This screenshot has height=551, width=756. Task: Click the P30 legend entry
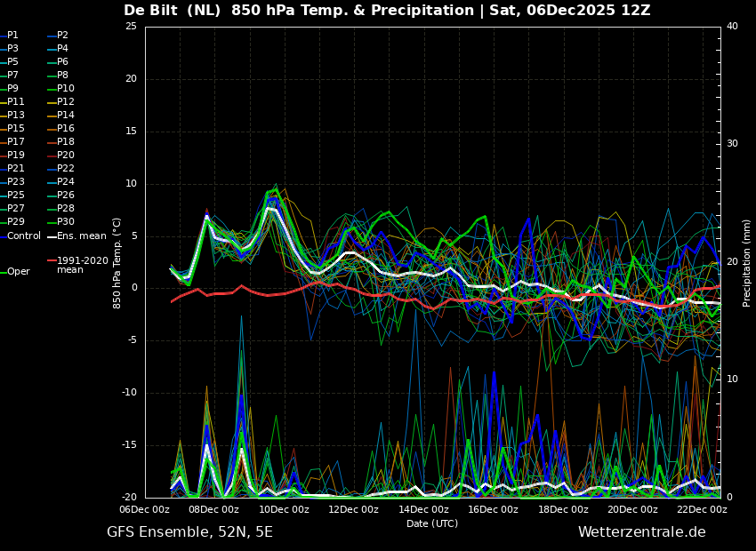66,222
